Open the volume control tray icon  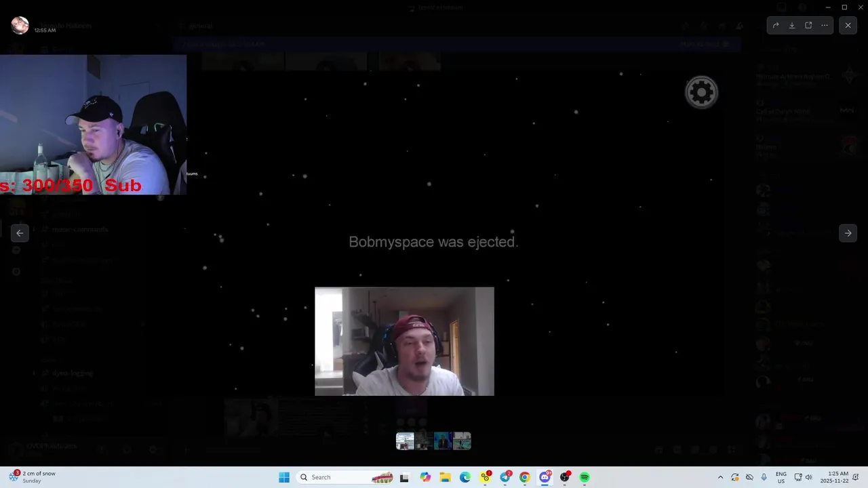[808, 477]
